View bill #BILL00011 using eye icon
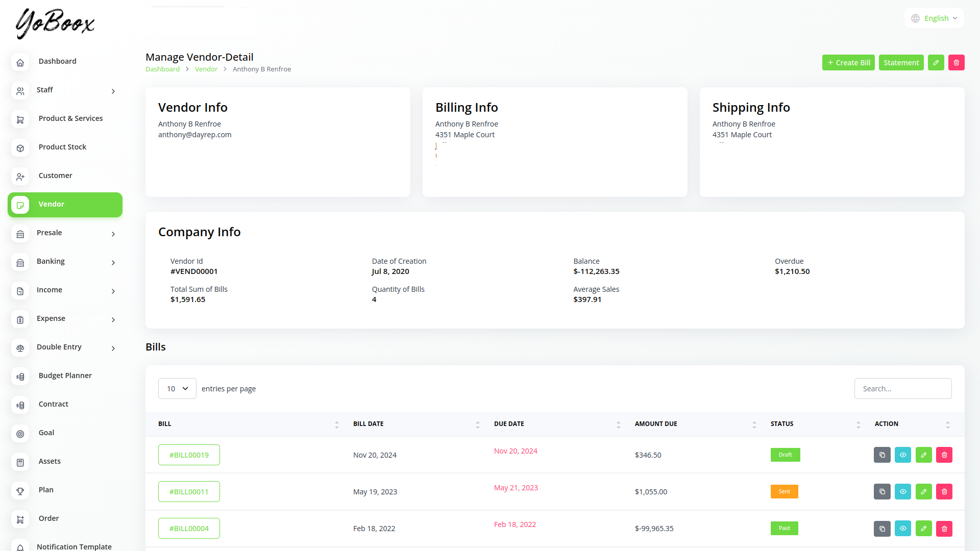The height and width of the screenshot is (551, 980). point(902,492)
